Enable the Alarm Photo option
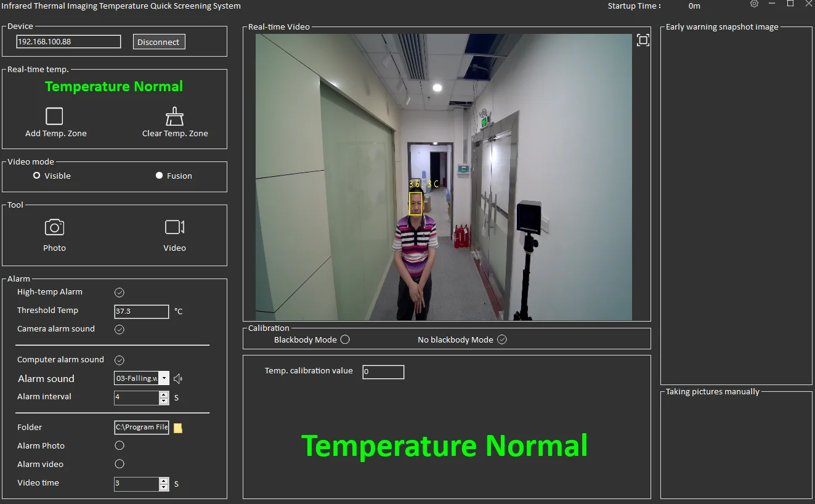Screen dimensions: 815x504 click(x=120, y=445)
